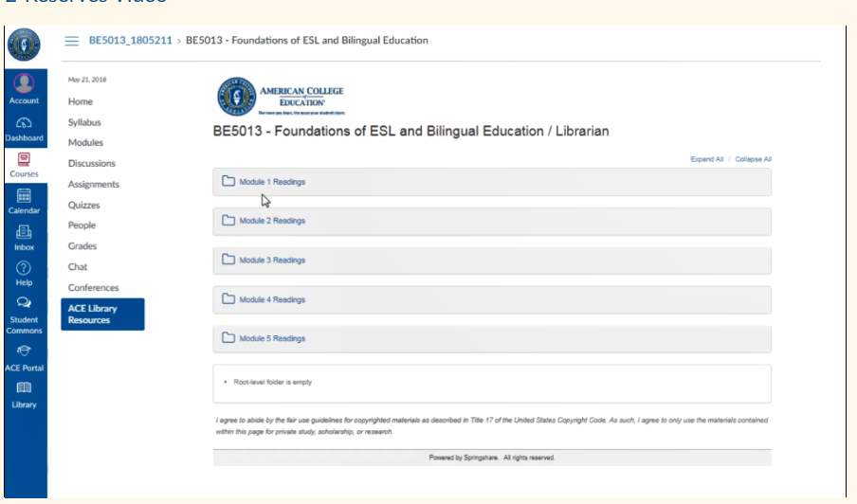Open the Syllabus course menu item
This screenshot has width=857, height=504.
click(84, 122)
